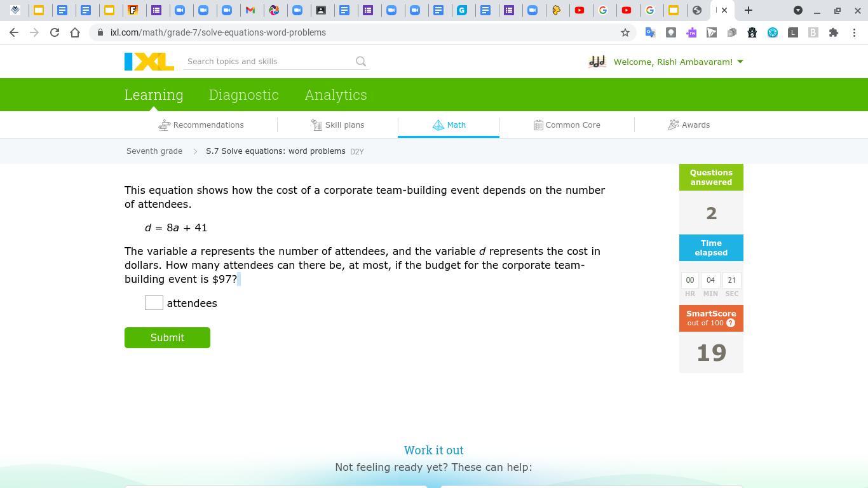Reload the IXL page
Screen dimensions: 868x488
(55, 32)
